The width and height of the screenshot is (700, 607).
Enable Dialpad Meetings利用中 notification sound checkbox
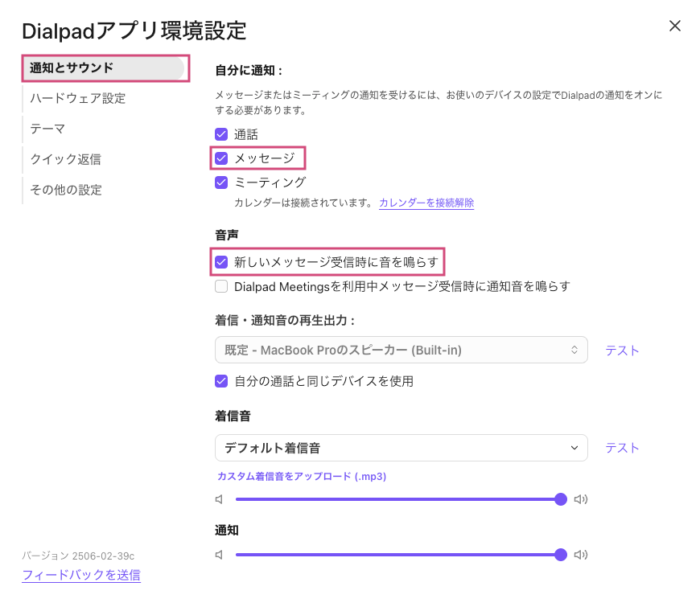pyautogui.click(x=221, y=286)
